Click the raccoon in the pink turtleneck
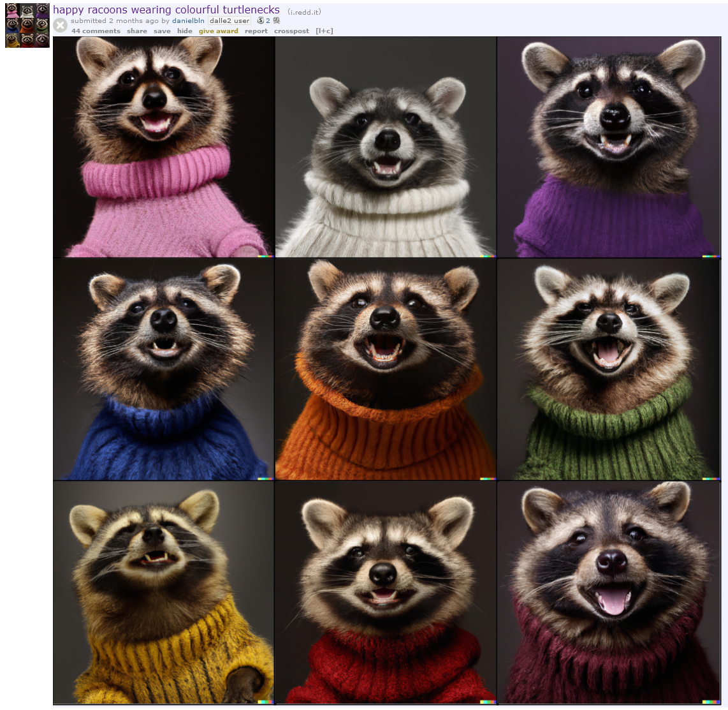Viewport: 728px width, 710px height. pyautogui.click(x=163, y=147)
